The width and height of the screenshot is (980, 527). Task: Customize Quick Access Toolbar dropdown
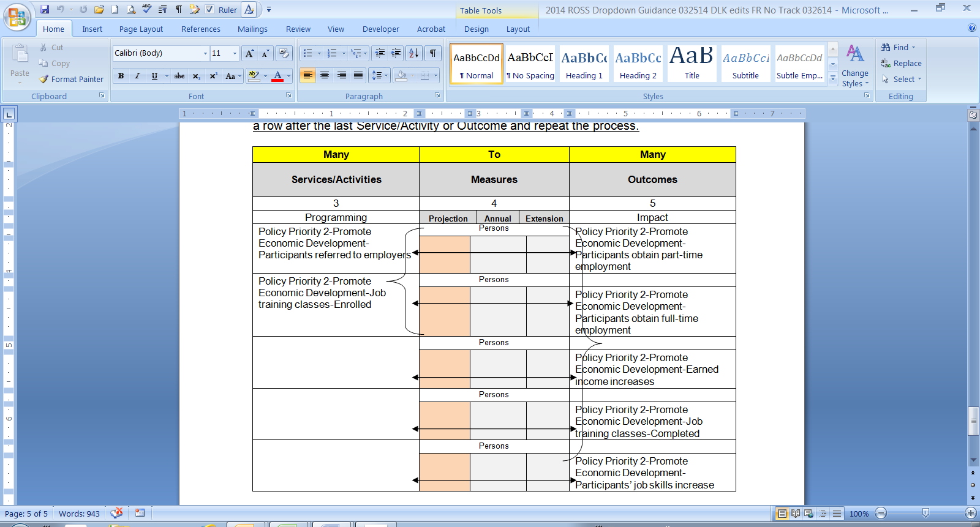point(269,10)
